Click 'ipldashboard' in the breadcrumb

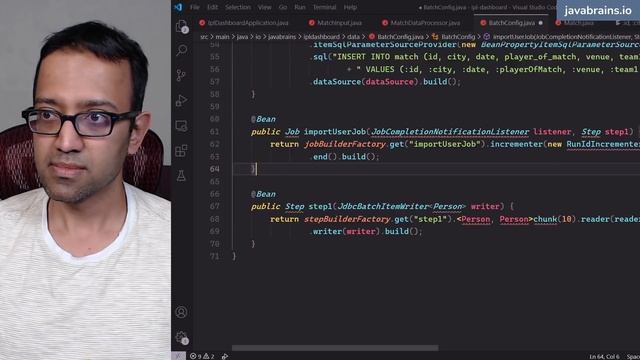[322, 37]
